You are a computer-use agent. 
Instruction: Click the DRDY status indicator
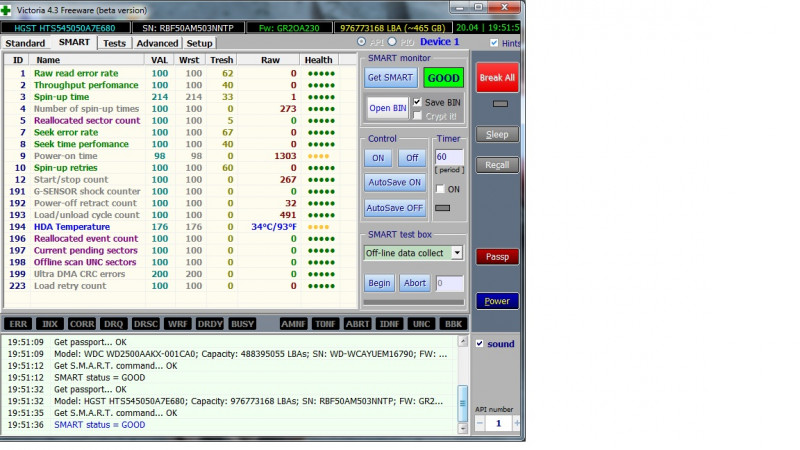click(210, 324)
